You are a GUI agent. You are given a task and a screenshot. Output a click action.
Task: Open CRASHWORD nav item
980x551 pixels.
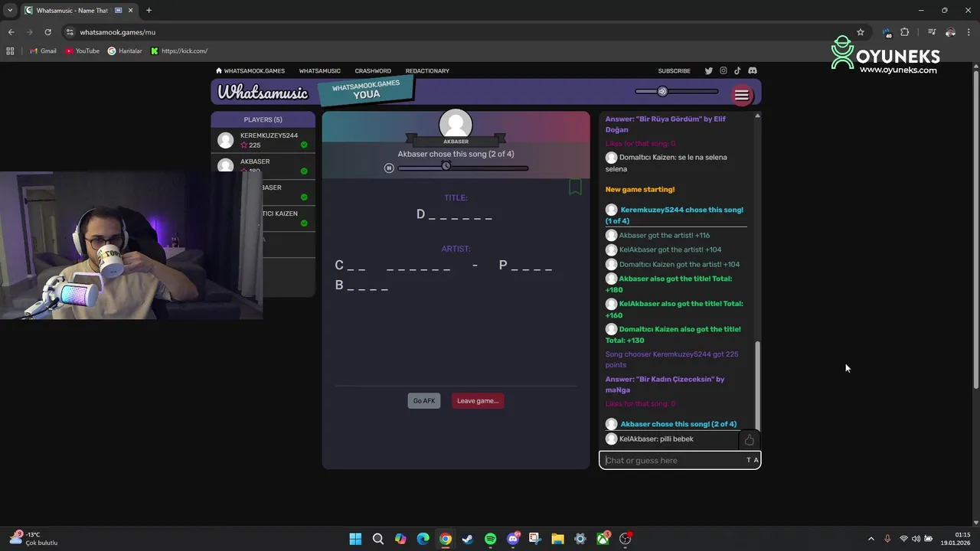click(373, 71)
